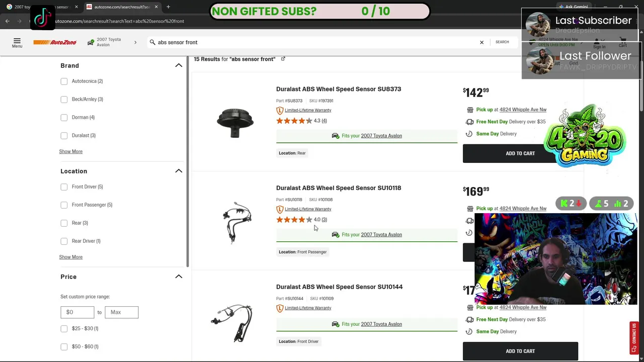The image size is (644, 362).
Task: Collapse the Location filter section
Action: point(179,171)
